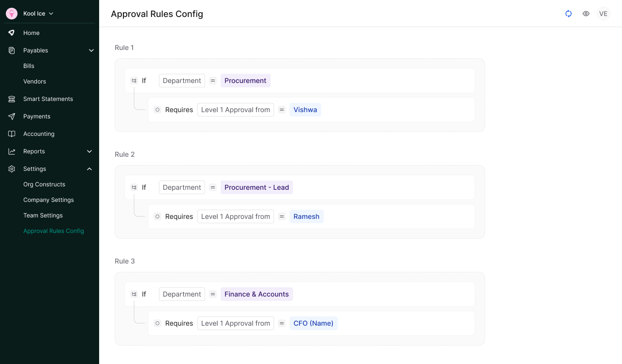Click the circle toggle beside Requires in Rule 3
The width and height of the screenshot is (622, 364).
[157, 323]
